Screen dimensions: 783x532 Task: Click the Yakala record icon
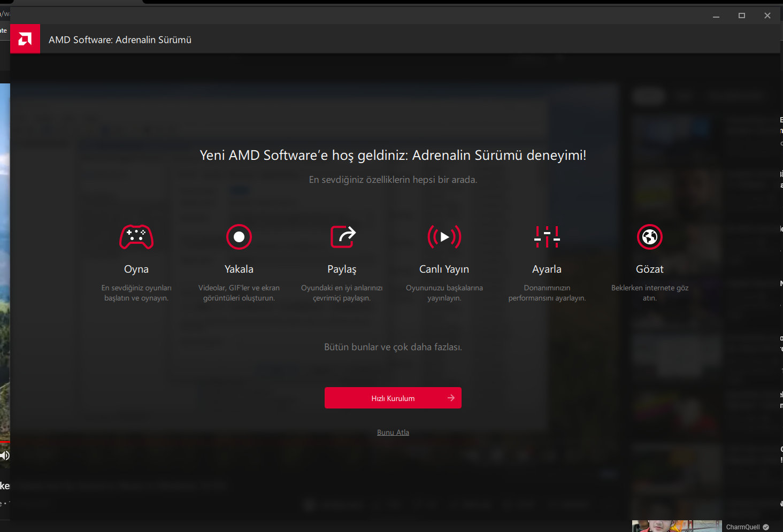pyautogui.click(x=239, y=237)
